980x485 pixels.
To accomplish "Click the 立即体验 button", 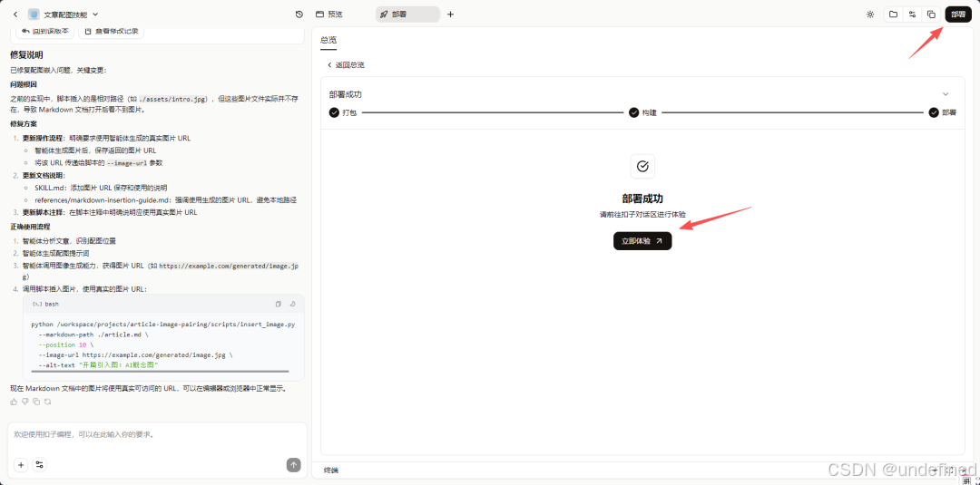I will point(642,241).
